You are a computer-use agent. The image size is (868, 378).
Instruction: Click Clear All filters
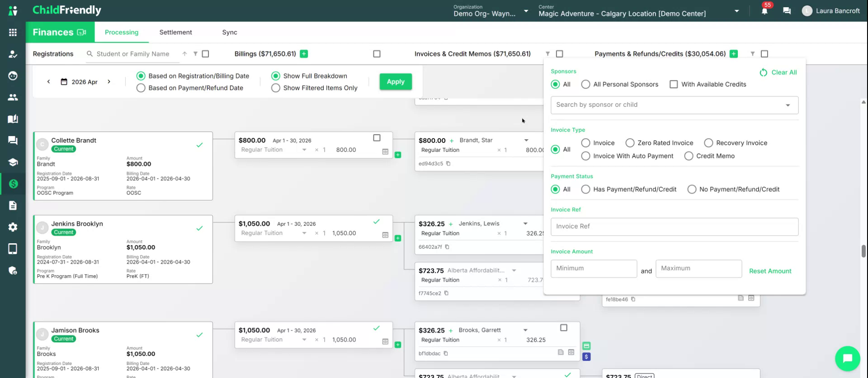(x=778, y=72)
